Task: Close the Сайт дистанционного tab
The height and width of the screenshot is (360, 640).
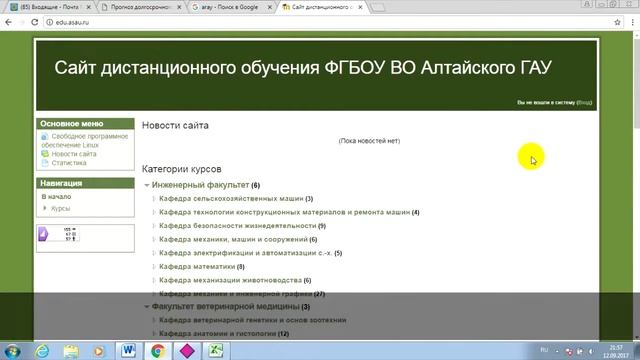Action: pyautogui.click(x=360, y=7)
